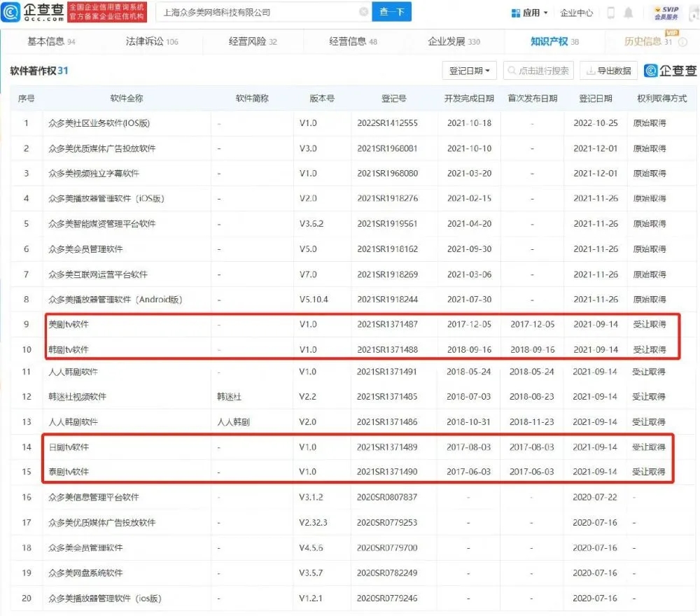Screen dimensions: 700x616
Task: Switch to 经营风险 tab
Action: pyautogui.click(x=253, y=41)
